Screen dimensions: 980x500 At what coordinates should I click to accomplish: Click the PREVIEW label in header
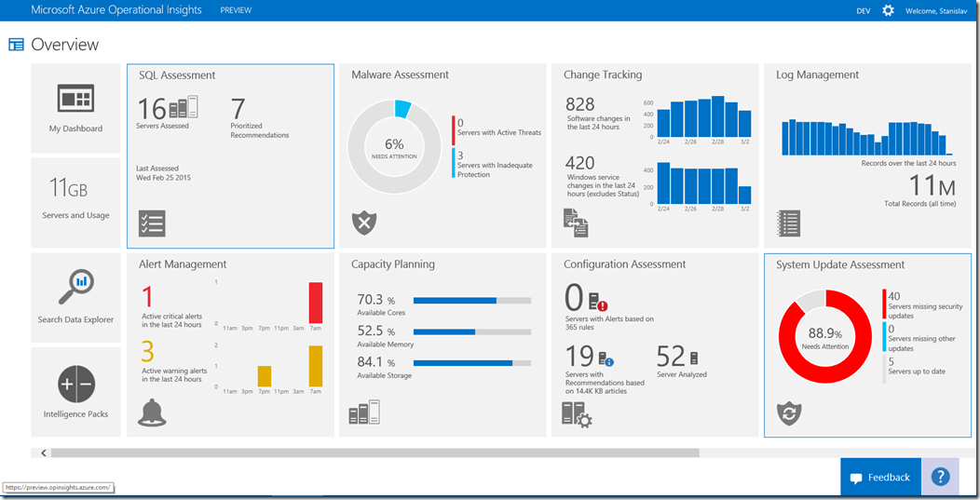[x=235, y=10]
